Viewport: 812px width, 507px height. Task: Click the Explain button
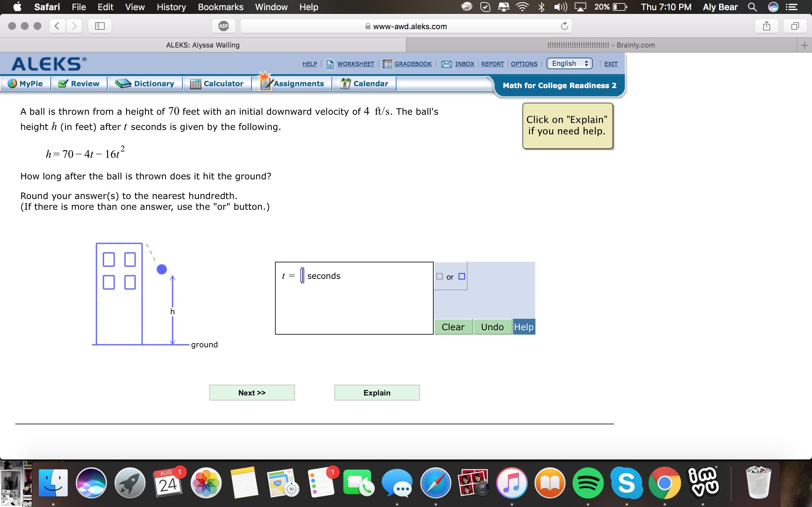click(x=377, y=393)
